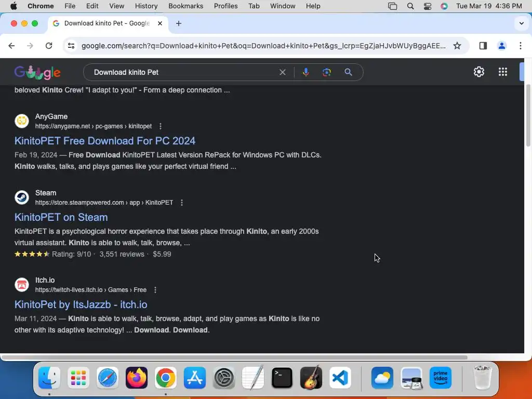Open Siri from the menu bar
532x399 pixels.
(444, 6)
